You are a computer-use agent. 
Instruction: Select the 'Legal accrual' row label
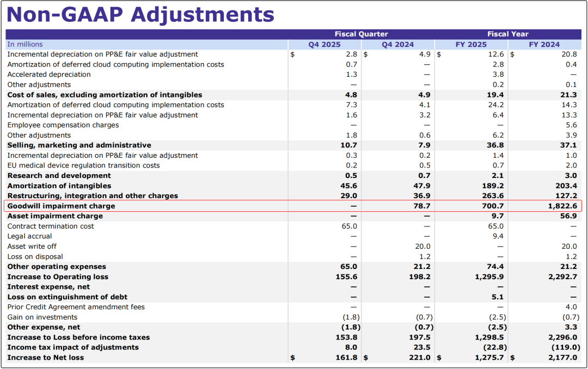point(29,236)
